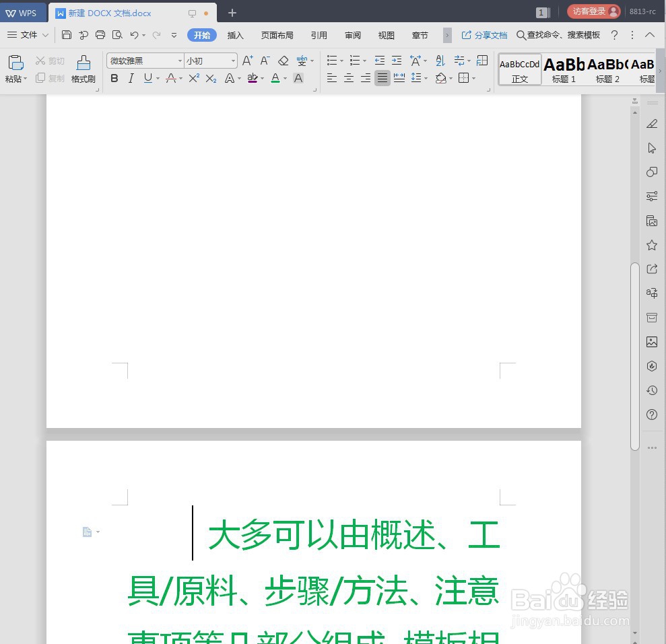The height and width of the screenshot is (644, 666).
Task: Expand the font color dropdown arrow
Action: tap(284, 79)
